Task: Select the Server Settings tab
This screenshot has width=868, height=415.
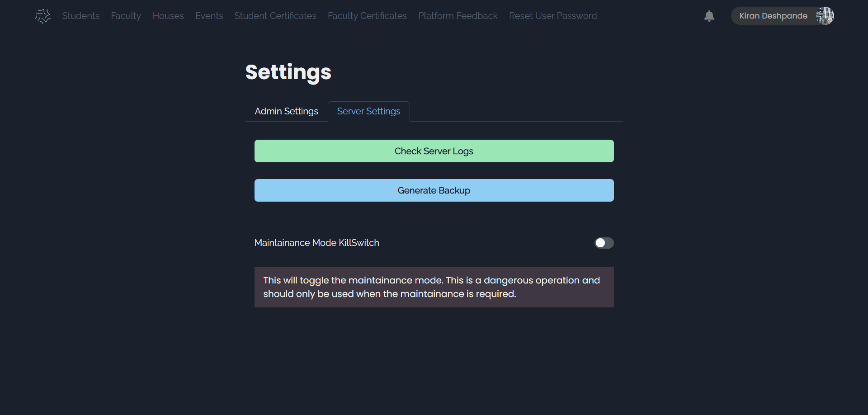Action: 368,111
